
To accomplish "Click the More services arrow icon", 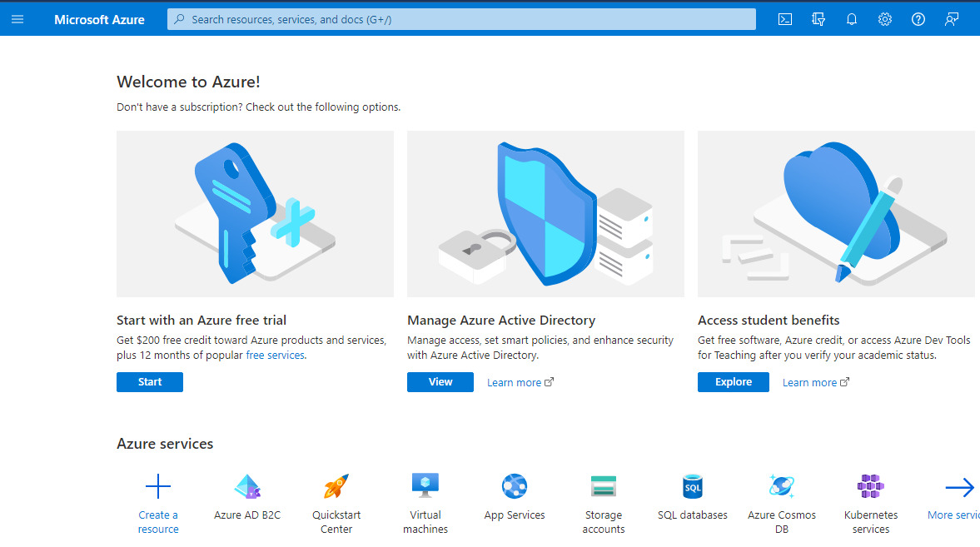I will tap(960, 487).
